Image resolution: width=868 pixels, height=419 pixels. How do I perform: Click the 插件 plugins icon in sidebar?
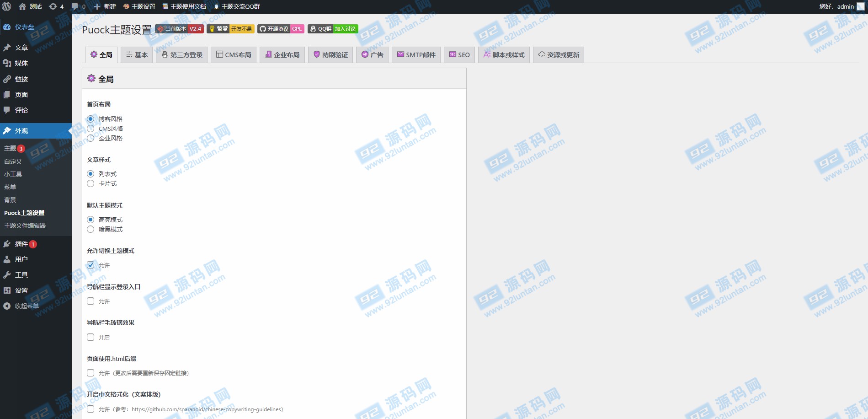point(7,244)
